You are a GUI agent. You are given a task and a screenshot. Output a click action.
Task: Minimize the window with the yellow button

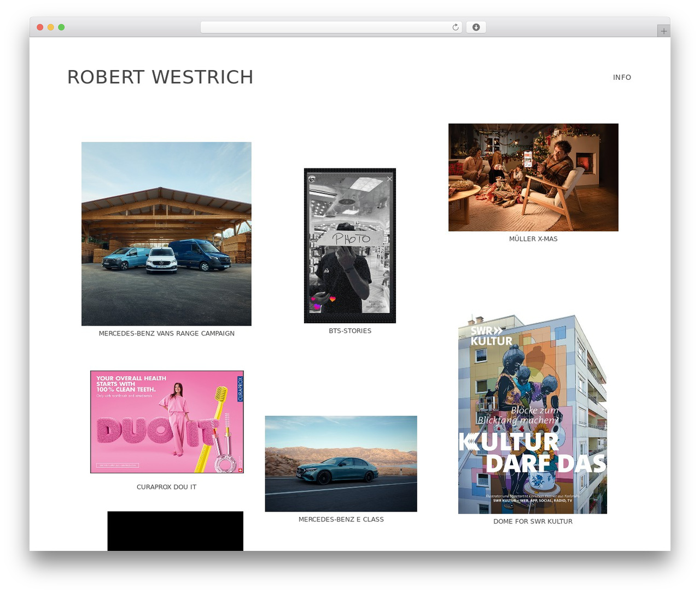point(50,27)
